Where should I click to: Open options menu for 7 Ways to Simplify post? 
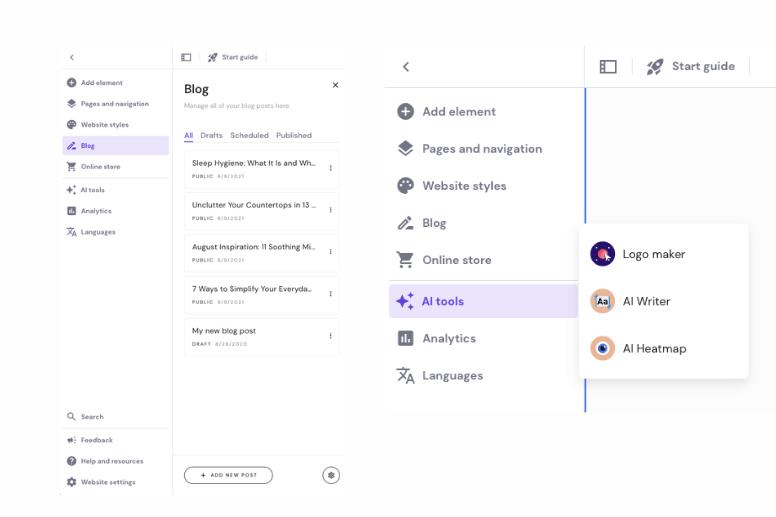tap(331, 294)
